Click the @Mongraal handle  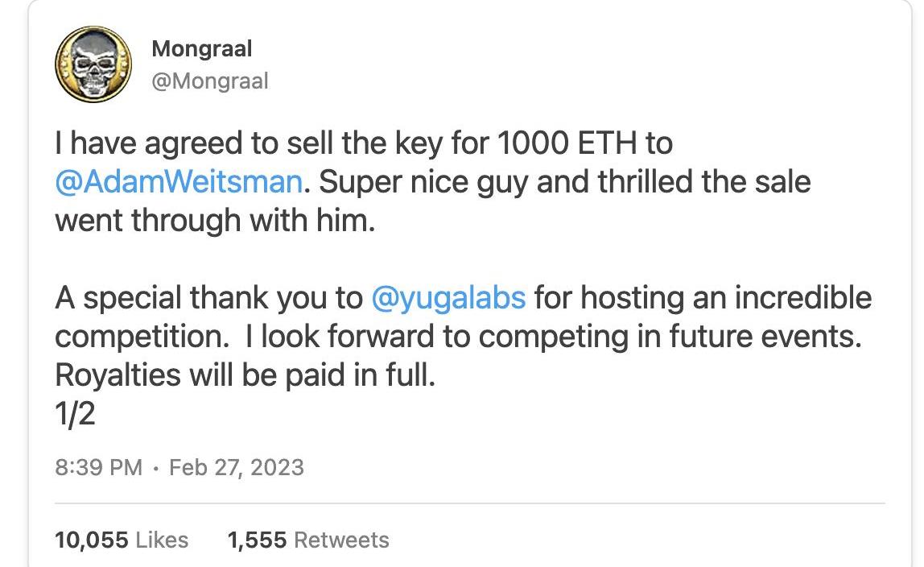coord(209,81)
